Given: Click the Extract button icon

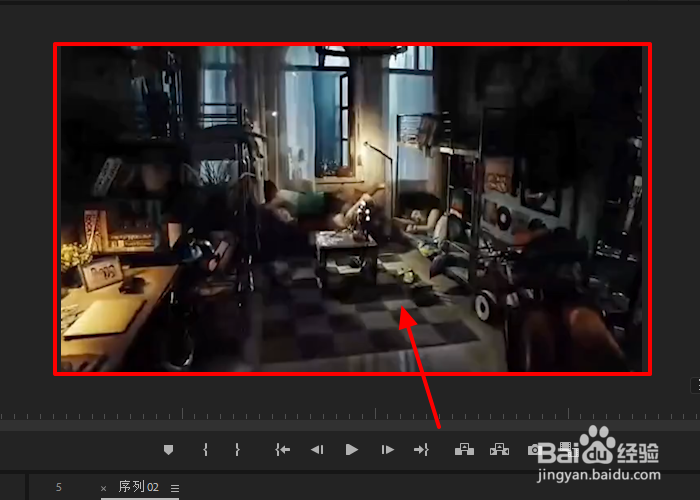Looking at the screenshot, I should click(499, 450).
